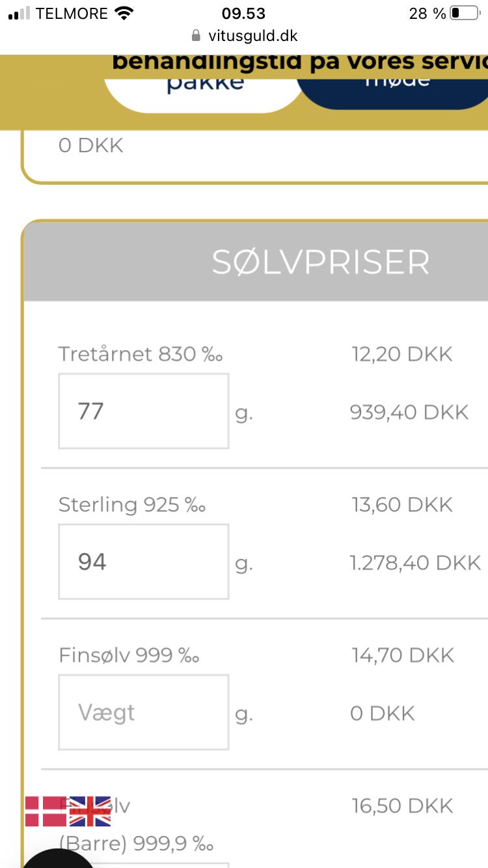This screenshot has height=868, width=488.
Task: Tap the 09.53 clock in status bar
Action: click(x=243, y=13)
